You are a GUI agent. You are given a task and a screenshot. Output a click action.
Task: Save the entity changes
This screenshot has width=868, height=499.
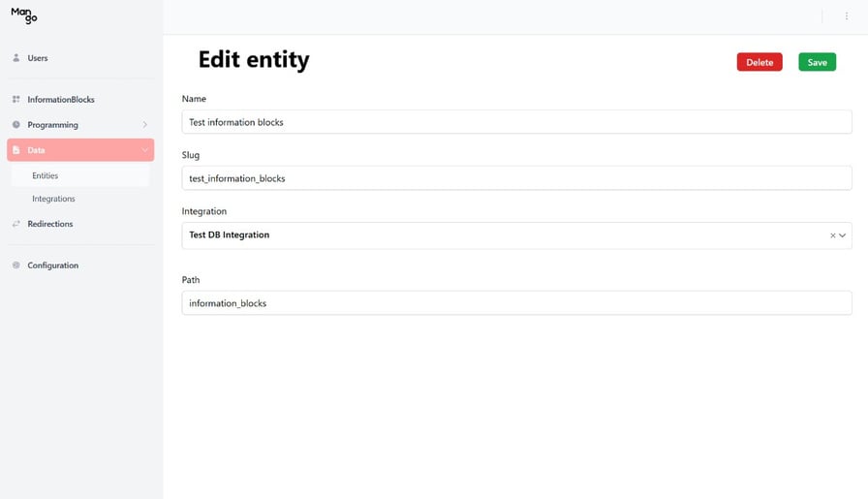(x=817, y=62)
